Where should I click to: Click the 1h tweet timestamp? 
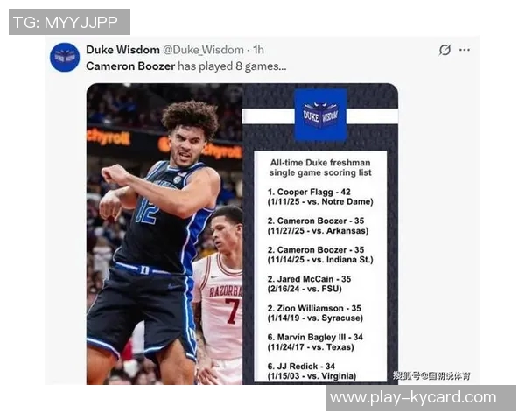click(258, 50)
